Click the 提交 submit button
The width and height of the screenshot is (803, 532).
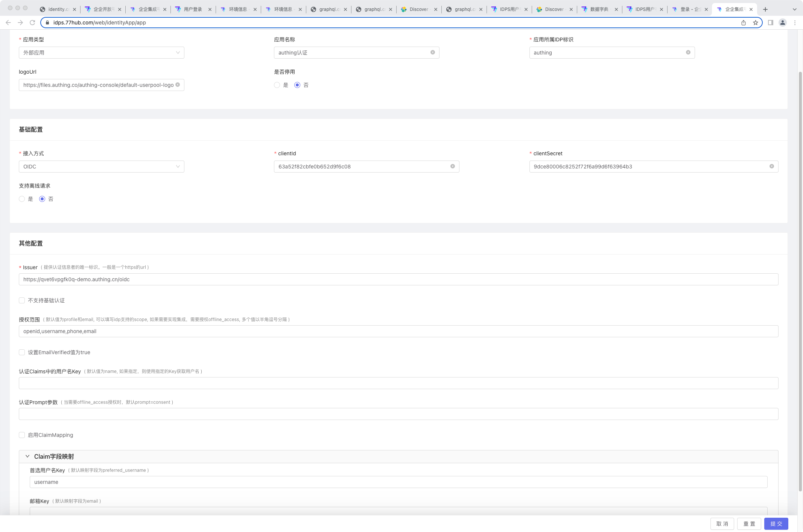coord(776,524)
